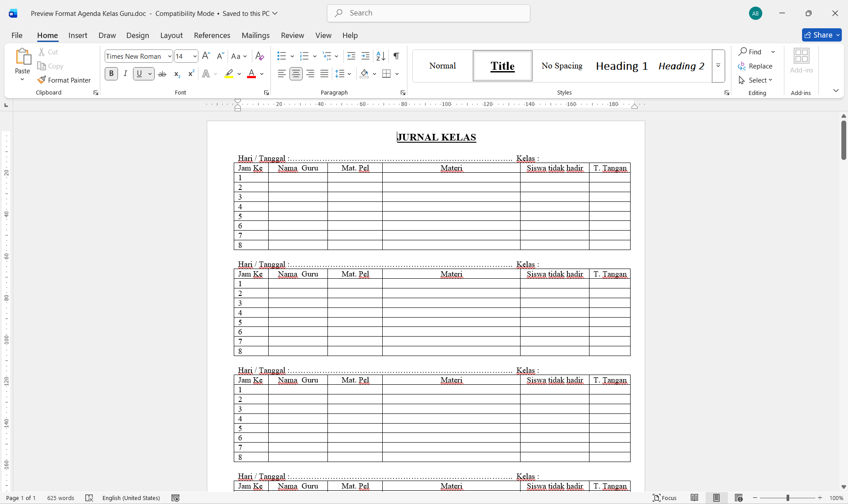Viewport: 848px width, 504px height.
Task: Open the Layout ribbon tab
Action: point(171,35)
